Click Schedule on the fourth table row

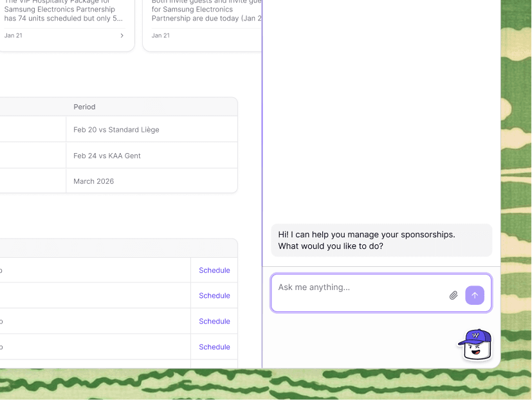pyautogui.click(x=214, y=347)
